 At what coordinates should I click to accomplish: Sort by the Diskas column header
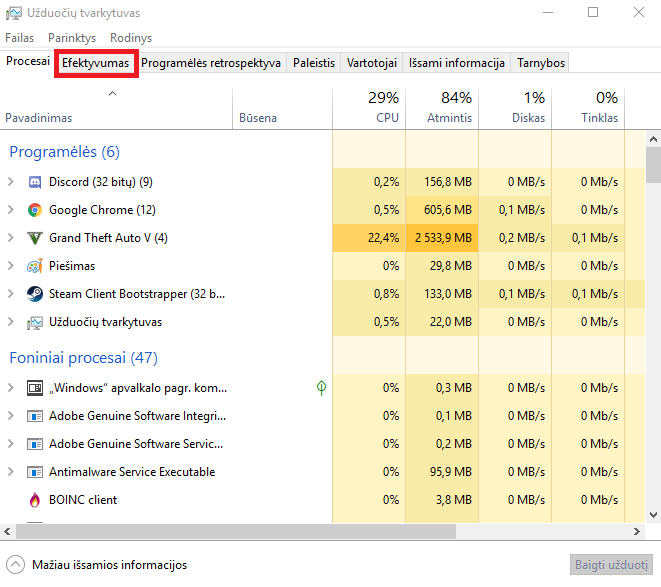515,108
